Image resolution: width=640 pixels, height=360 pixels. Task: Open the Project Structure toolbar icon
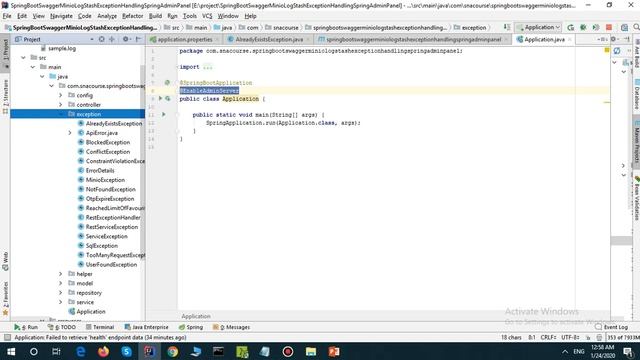pyautogui.click(x=624, y=27)
